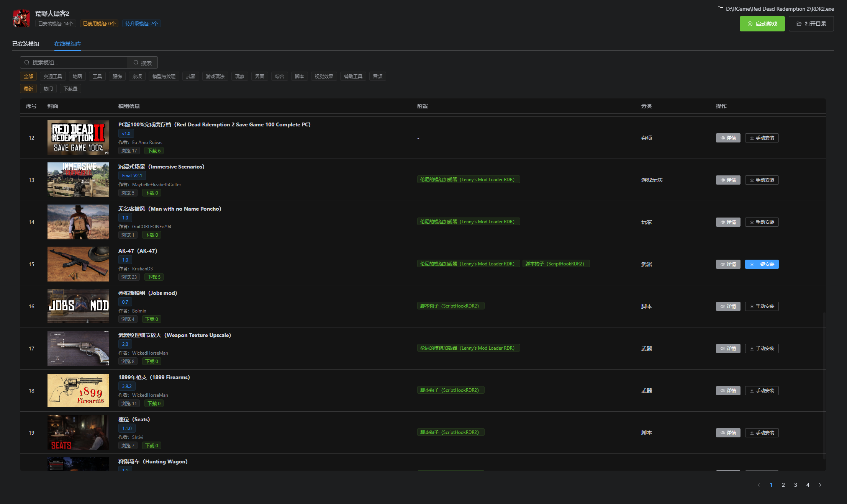This screenshot has width=847, height=504.
Task: Sort list by 热门
Action: [48, 88]
